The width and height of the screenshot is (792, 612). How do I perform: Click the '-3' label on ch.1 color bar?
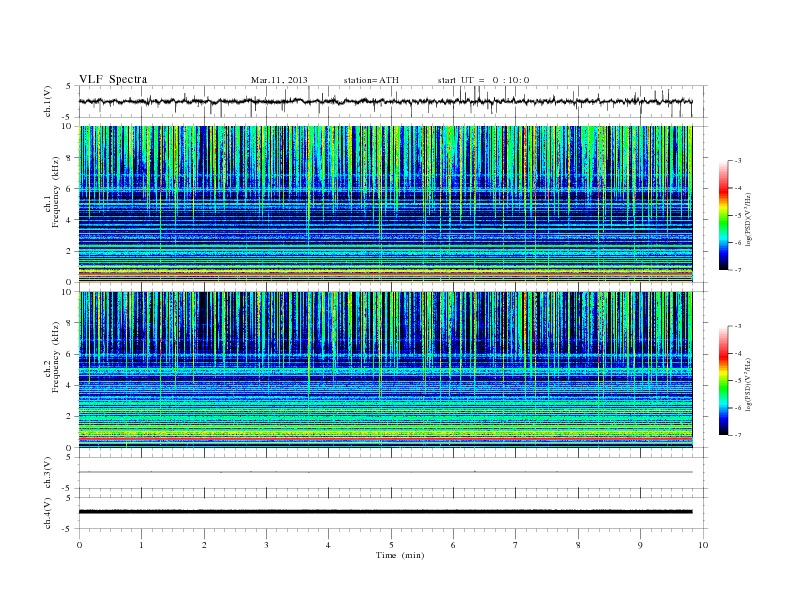coord(737,161)
